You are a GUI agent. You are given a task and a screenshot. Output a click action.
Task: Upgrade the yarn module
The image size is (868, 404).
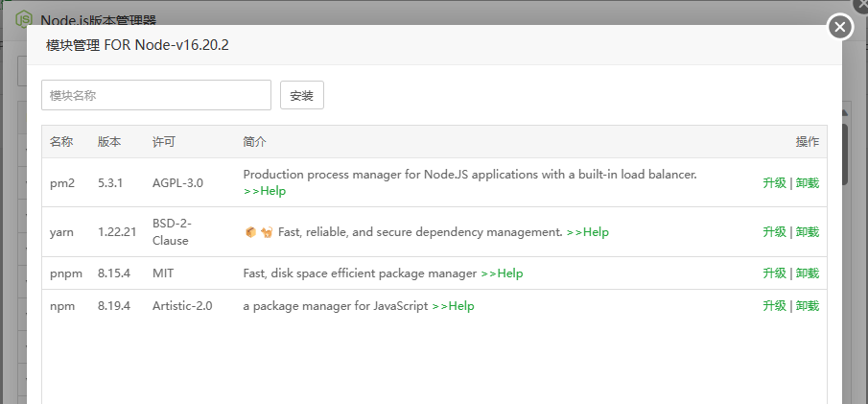point(774,231)
